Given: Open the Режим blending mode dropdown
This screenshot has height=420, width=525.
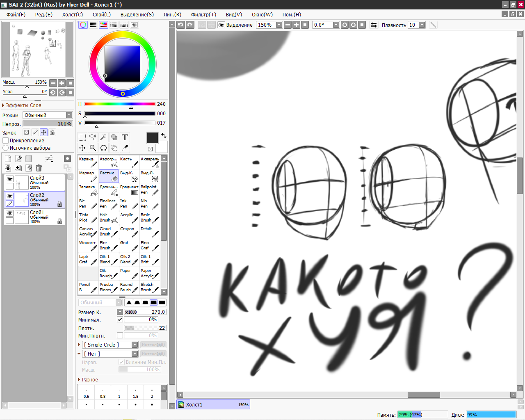Looking at the screenshot, I should click(48, 115).
